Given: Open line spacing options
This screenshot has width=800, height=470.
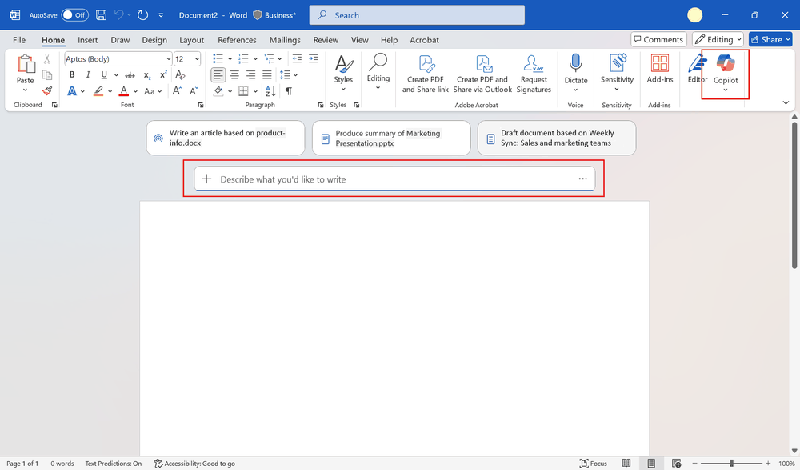Looking at the screenshot, I should click(289, 75).
